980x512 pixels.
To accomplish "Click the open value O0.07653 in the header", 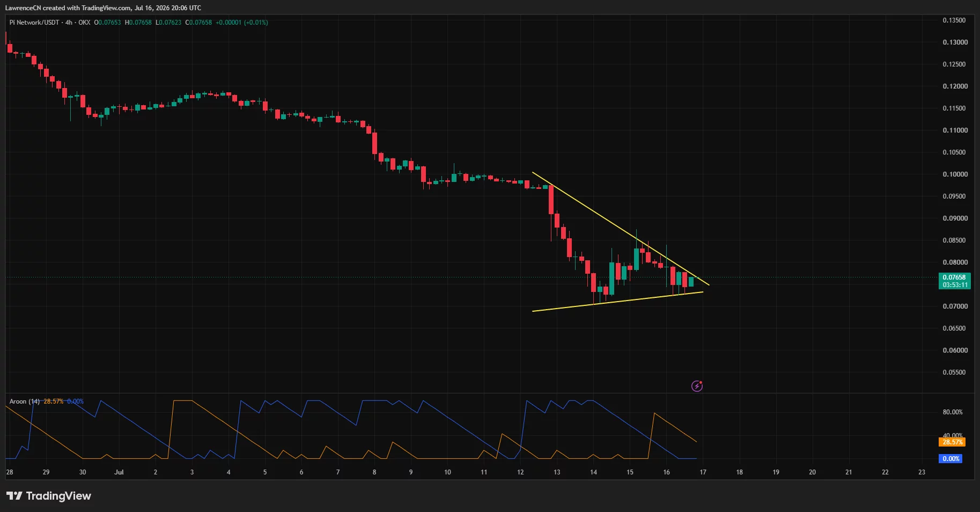I will pos(108,23).
